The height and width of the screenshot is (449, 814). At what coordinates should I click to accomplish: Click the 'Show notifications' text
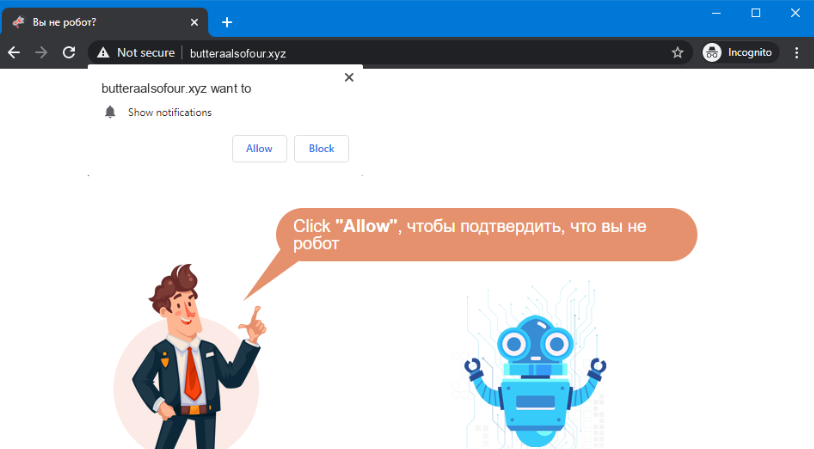(x=170, y=113)
